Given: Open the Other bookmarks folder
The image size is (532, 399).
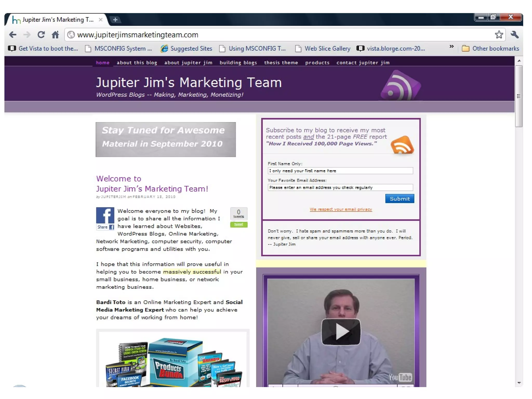Looking at the screenshot, I should [x=490, y=49].
